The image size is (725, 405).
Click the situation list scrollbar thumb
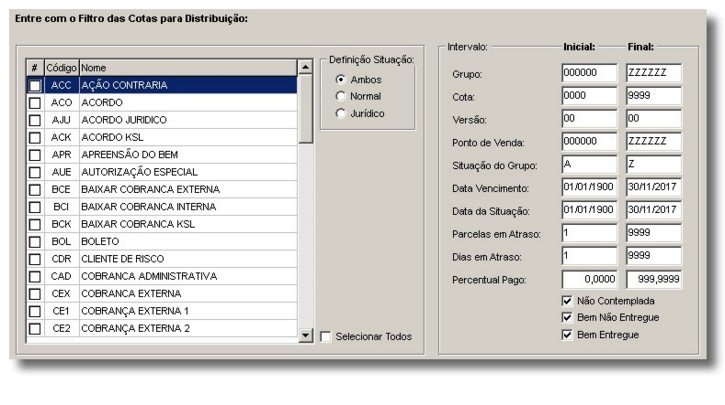click(x=305, y=109)
